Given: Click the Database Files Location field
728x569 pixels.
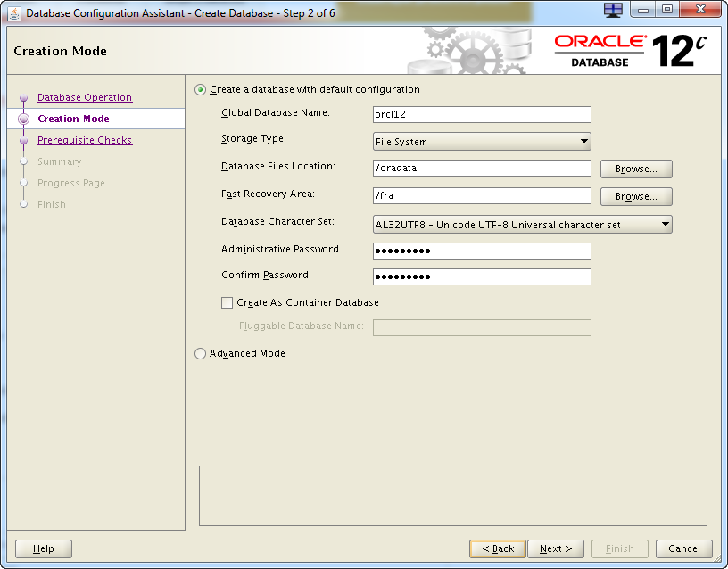Looking at the screenshot, I should click(x=482, y=168).
